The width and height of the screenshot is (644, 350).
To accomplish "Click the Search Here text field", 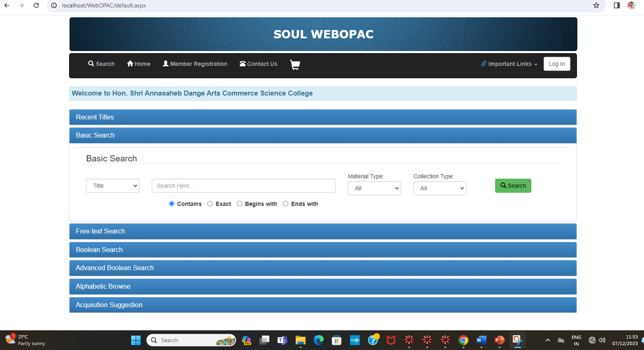I will pyautogui.click(x=243, y=186).
